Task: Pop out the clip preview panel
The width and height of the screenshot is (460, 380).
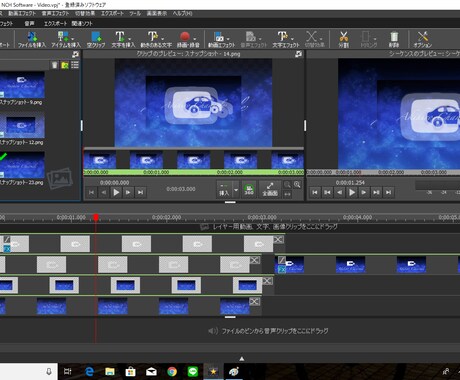Action: [x=299, y=54]
